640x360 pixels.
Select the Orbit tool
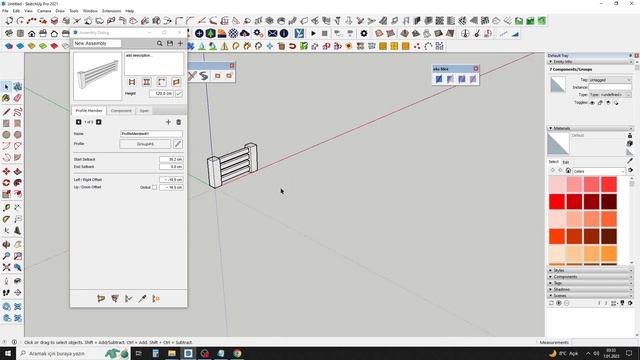tap(6, 244)
